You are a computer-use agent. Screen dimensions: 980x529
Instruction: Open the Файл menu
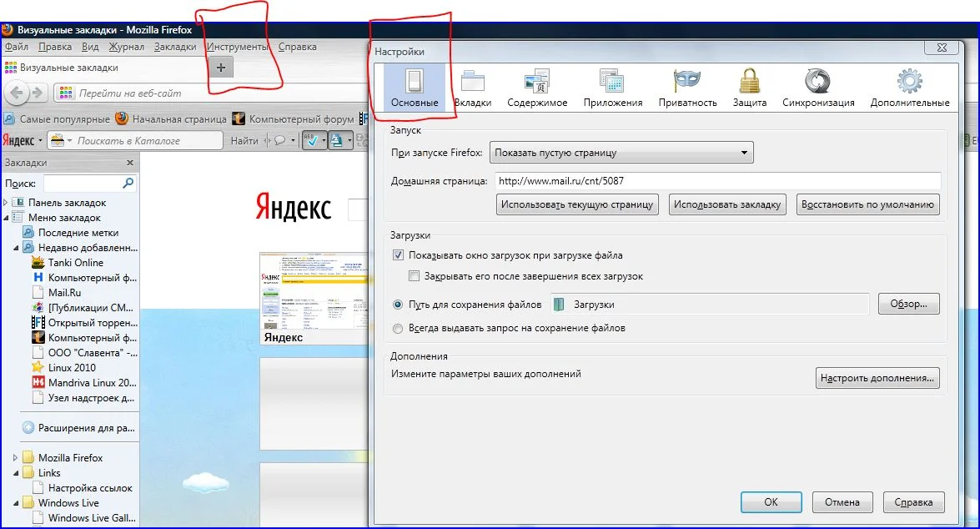[x=16, y=47]
